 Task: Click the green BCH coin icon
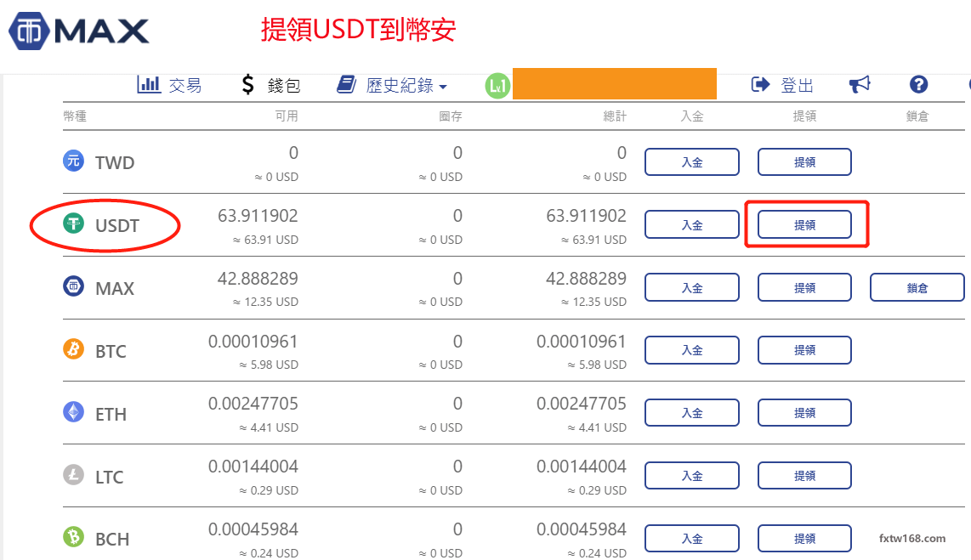73,538
